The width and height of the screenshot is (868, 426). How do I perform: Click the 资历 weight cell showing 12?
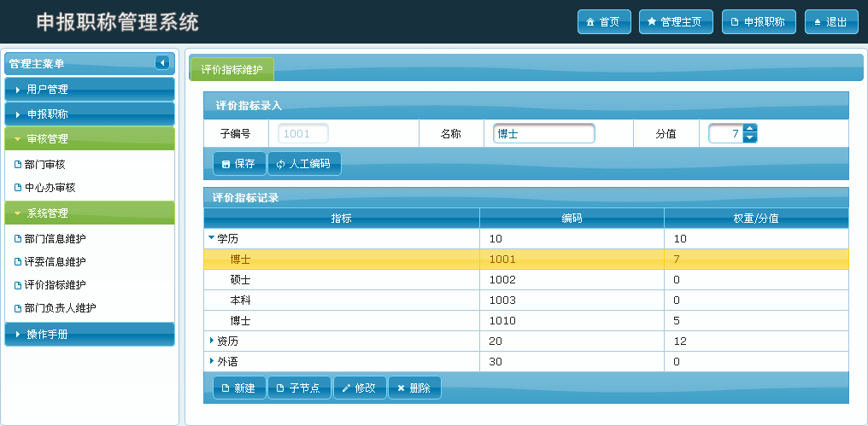click(756, 341)
